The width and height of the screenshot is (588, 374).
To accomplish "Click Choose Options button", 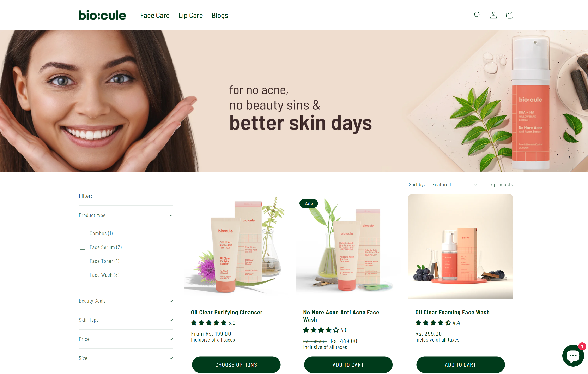I will coord(236,364).
